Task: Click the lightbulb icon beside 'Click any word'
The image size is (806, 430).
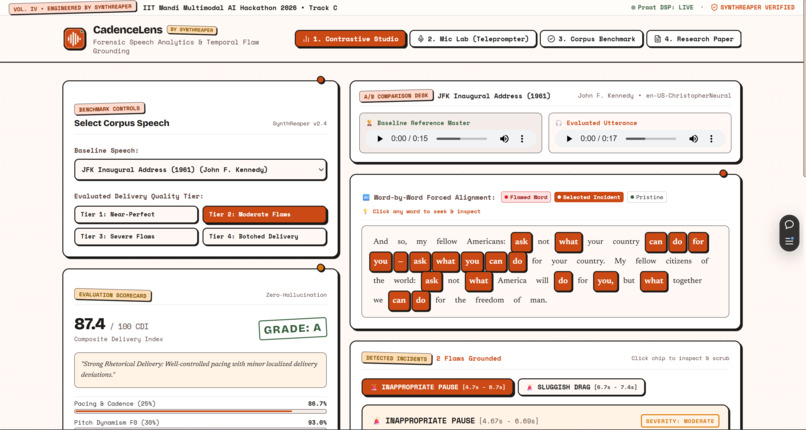Action: click(365, 211)
